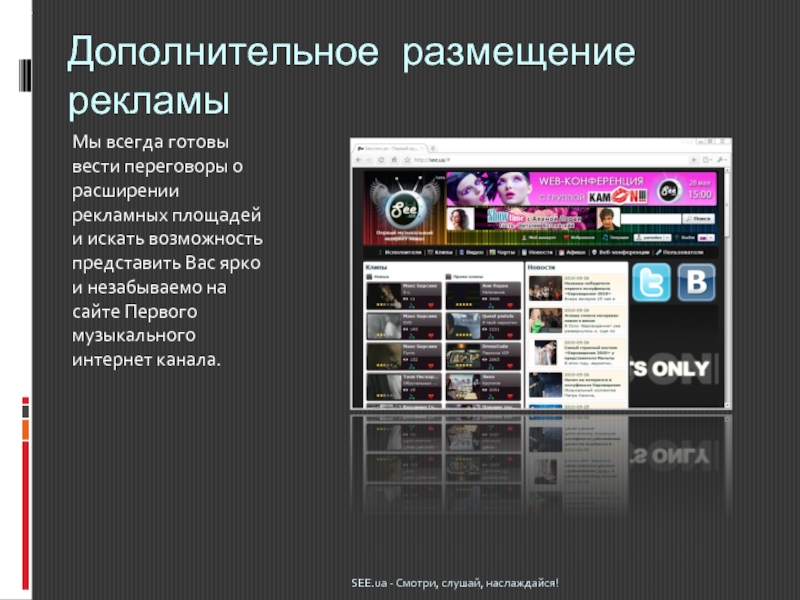Open the Чарты menu item
800x600 pixels.
pyautogui.click(x=502, y=252)
